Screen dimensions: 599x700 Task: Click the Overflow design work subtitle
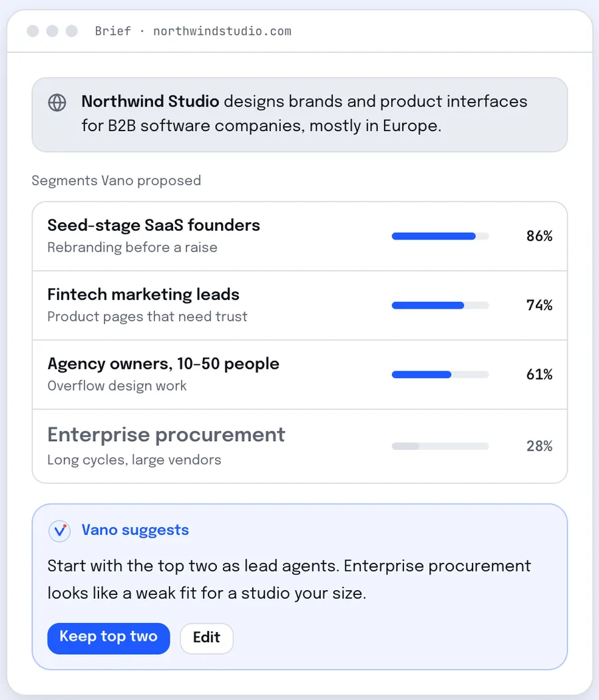(x=117, y=386)
